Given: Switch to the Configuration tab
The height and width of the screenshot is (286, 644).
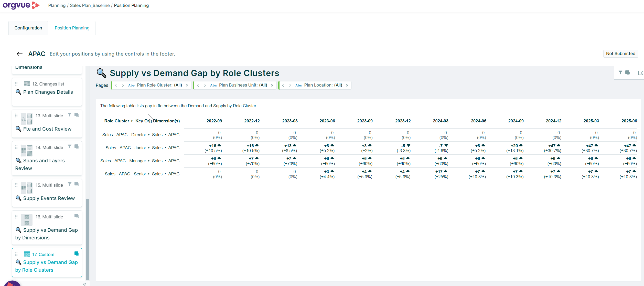Looking at the screenshot, I should [28, 28].
